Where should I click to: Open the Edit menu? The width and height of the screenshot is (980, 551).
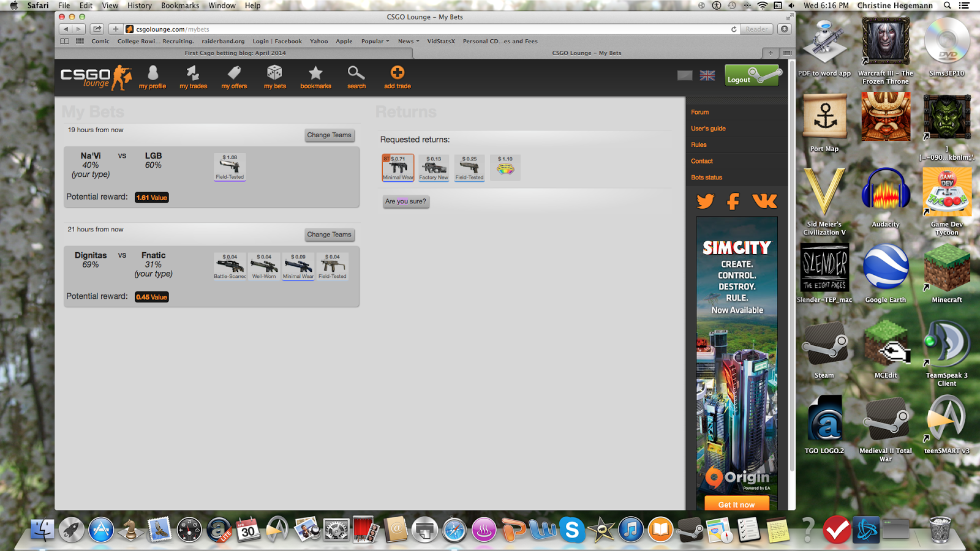pyautogui.click(x=86, y=6)
